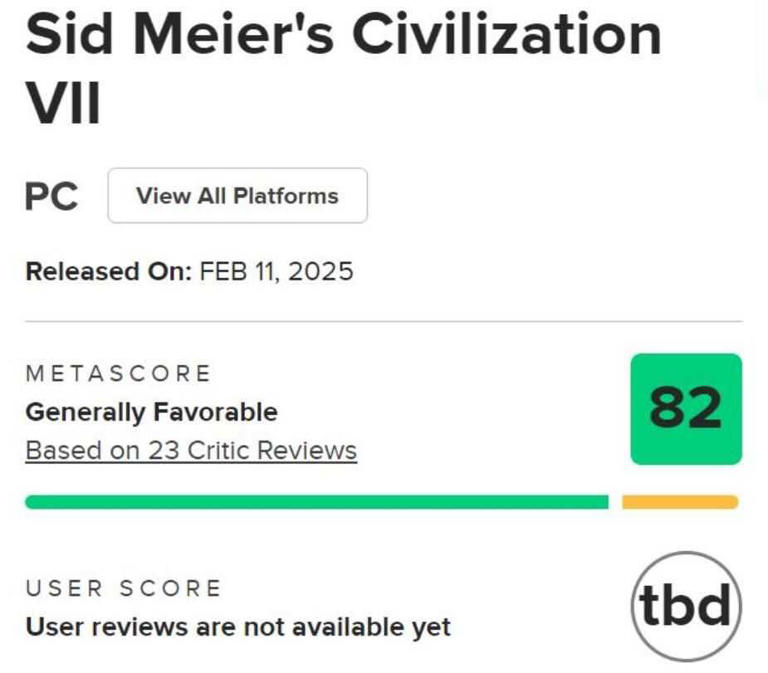Click the User reviews are not available text
Image resolution: width=768 pixels, height=673 pixels.
coord(237,628)
